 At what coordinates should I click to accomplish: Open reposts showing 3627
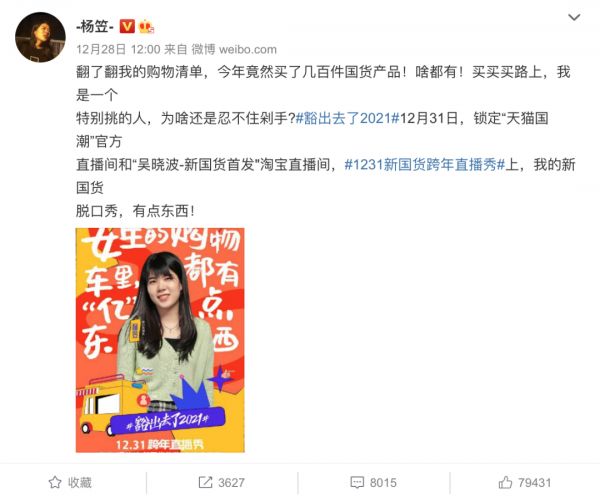point(222,482)
